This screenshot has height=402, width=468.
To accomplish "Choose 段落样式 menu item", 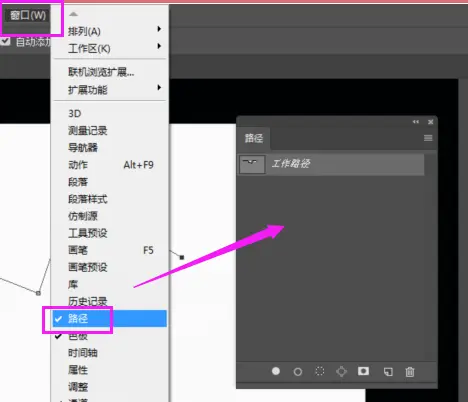I will pos(110,199).
